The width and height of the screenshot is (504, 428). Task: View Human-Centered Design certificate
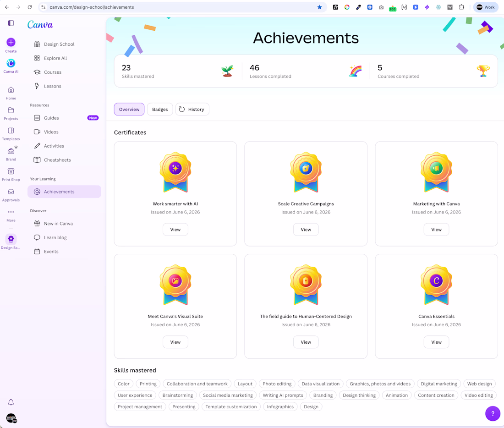(306, 342)
